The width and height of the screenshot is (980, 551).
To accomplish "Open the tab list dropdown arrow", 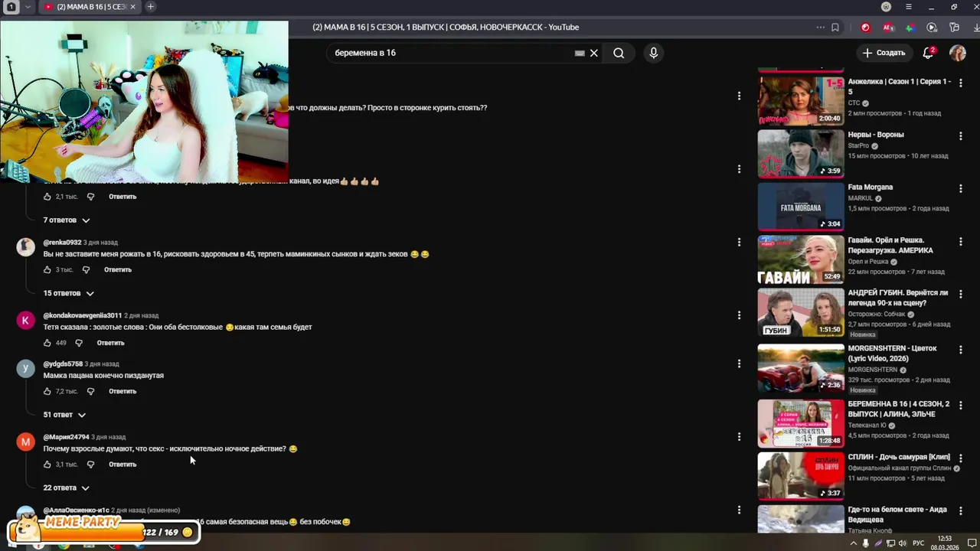I will coord(28,7).
